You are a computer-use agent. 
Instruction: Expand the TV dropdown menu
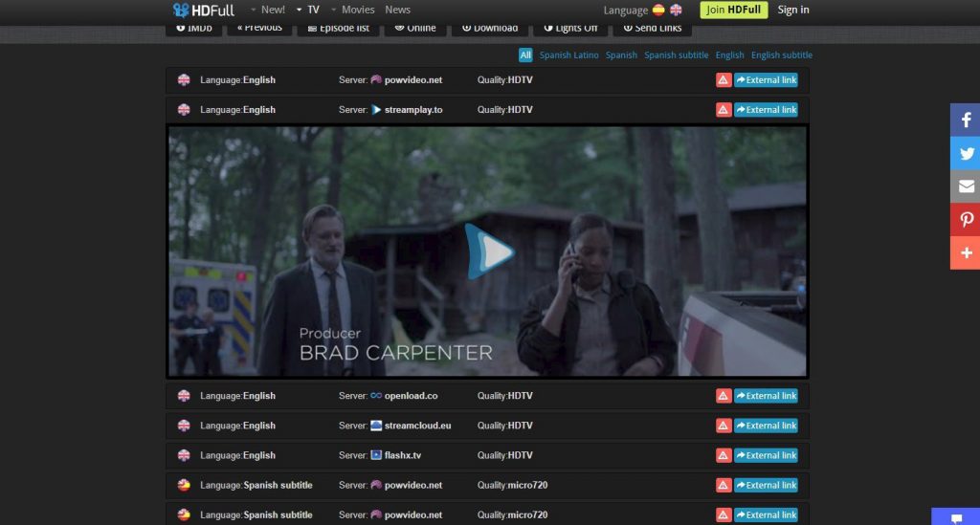308,10
